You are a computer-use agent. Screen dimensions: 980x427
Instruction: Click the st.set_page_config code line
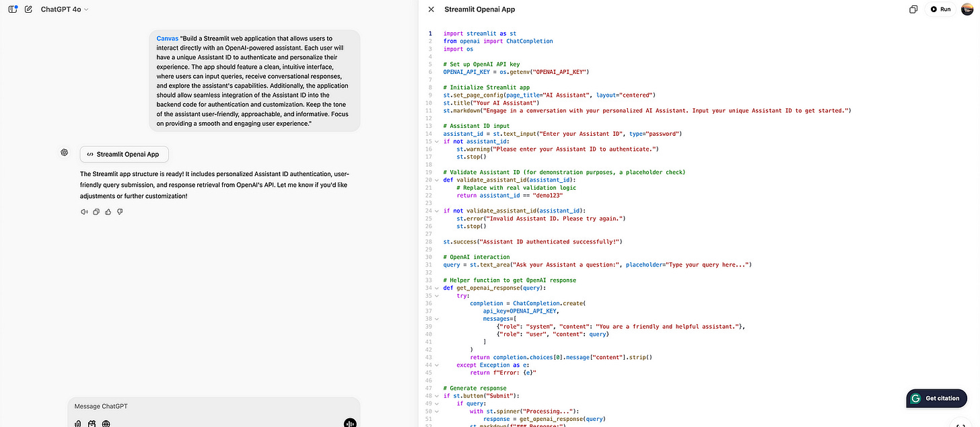[549, 95]
